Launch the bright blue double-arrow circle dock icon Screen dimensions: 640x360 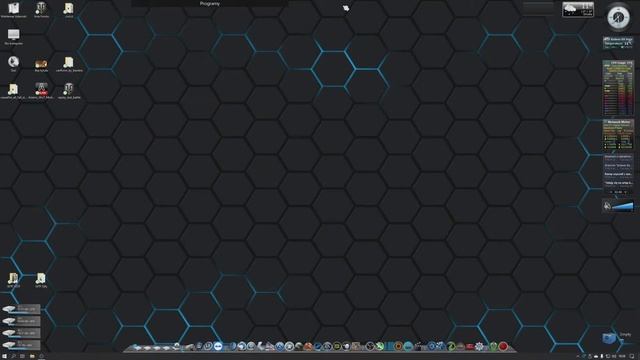(x=218, y=347)
